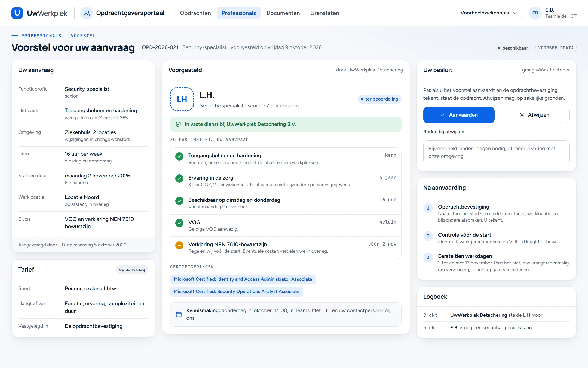This screenshot has width=588, height=368.
Task: Click the Security Operations Analyst Associate tag
Action: point(237,291)
